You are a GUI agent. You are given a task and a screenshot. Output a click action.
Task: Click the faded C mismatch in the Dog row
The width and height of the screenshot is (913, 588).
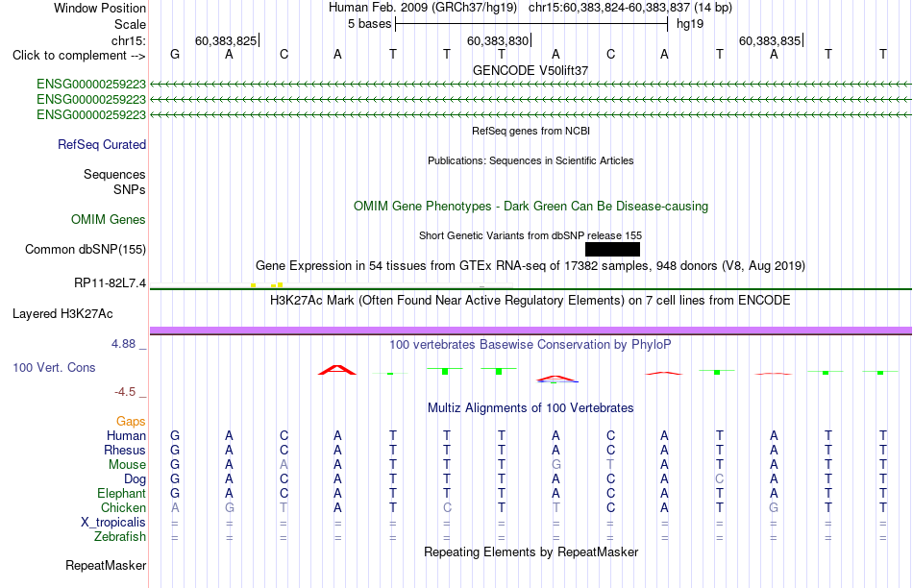[x=720, y=479]
